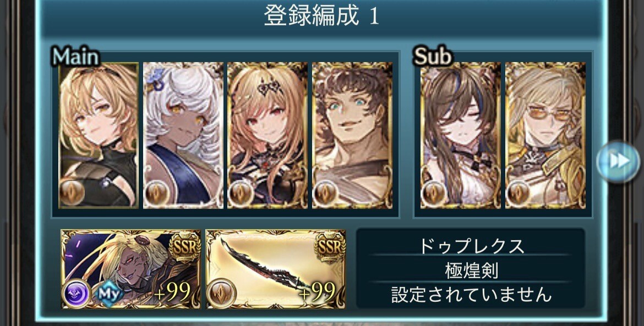Open the SSR summon card with +99
644x326 pixels.
(131, 269)
